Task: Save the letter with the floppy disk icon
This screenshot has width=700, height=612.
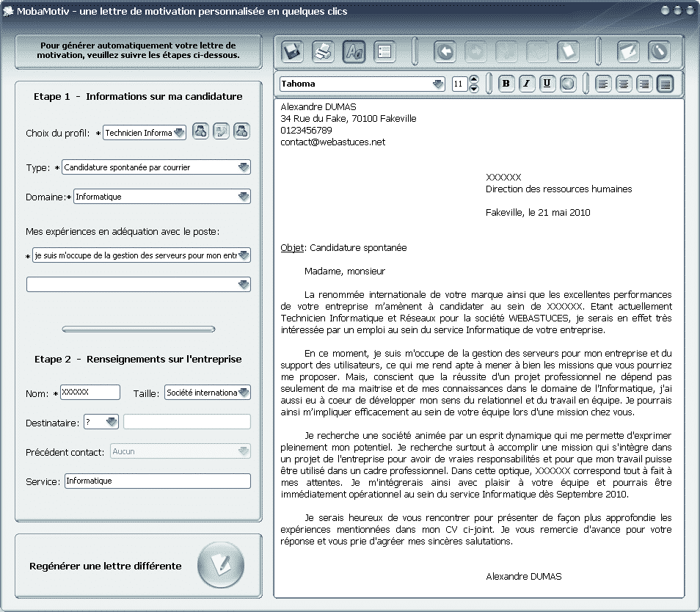Action: click(x=293, y=52)
